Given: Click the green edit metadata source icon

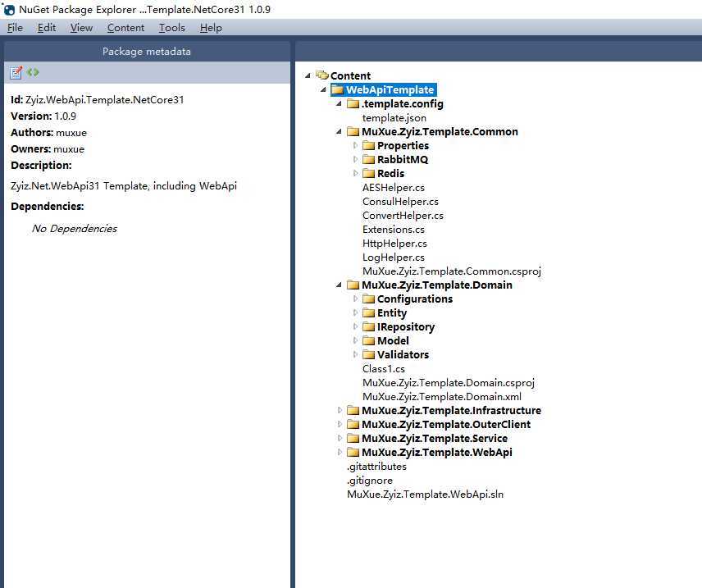Looking at the screenshot, I should pyautogui.click(x=33, y=72).
